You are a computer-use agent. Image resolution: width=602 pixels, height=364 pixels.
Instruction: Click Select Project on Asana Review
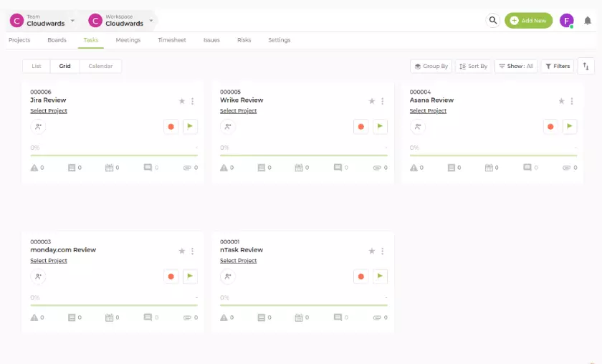pos(428,111)
